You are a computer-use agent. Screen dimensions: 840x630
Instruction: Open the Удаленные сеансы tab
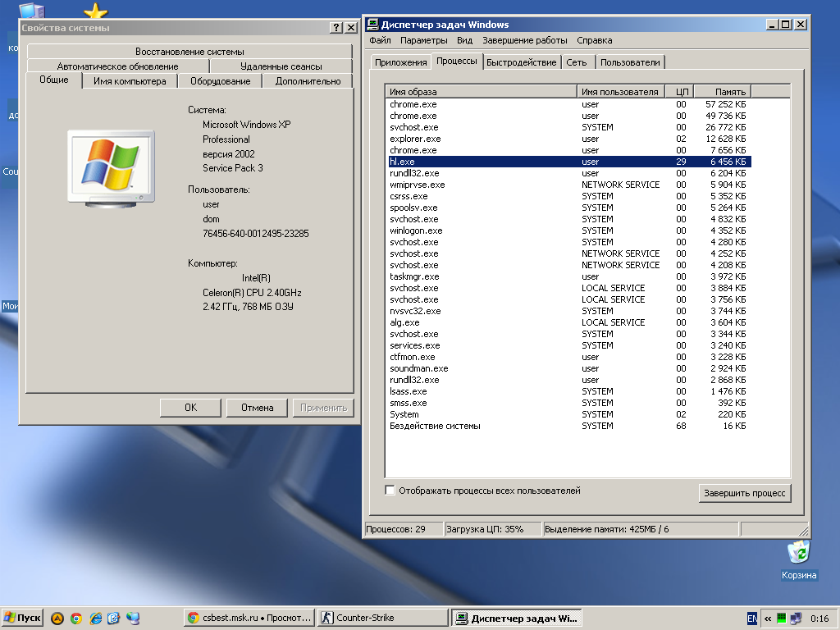[x=281, y=66]
